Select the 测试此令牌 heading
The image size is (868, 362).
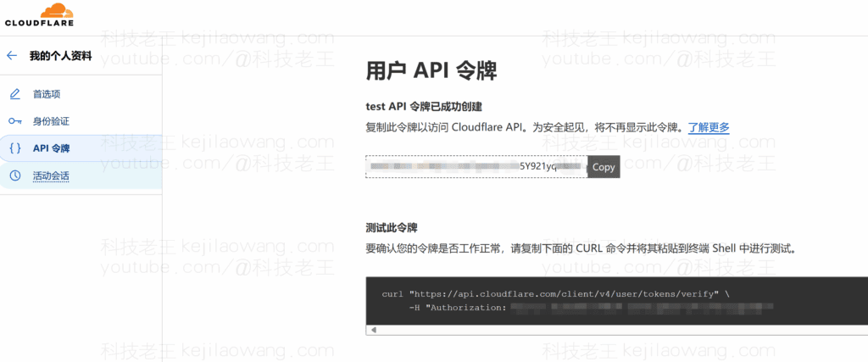pos(392,227)
